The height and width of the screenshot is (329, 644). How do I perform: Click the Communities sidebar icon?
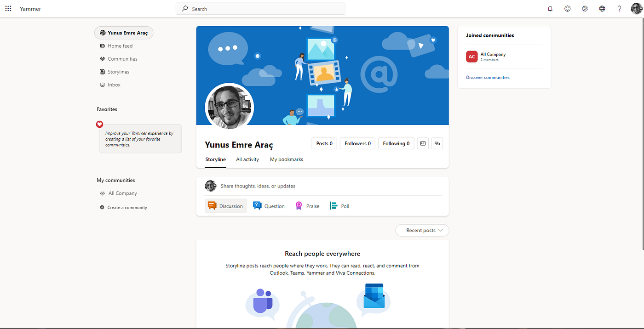(103, 59)
